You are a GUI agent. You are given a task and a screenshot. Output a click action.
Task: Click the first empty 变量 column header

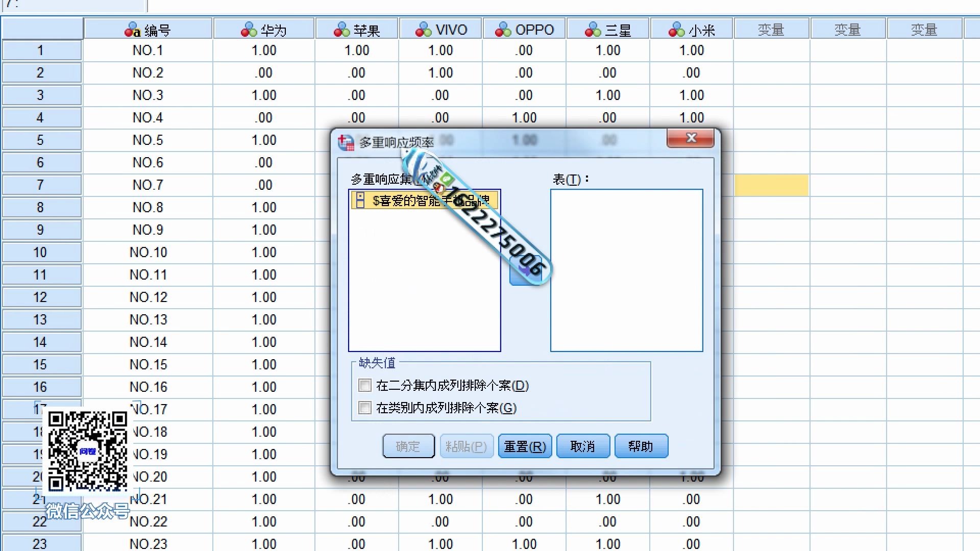[771, 30]
